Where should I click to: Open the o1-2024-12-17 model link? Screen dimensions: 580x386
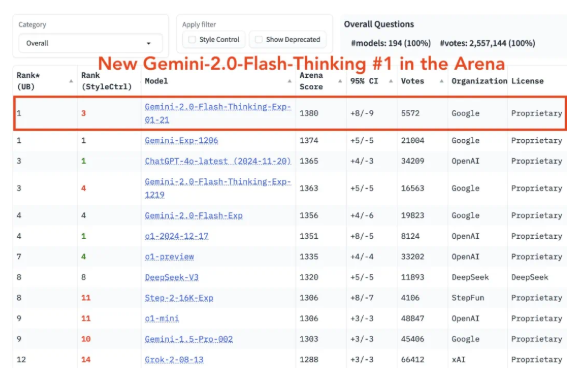(176, 236)
